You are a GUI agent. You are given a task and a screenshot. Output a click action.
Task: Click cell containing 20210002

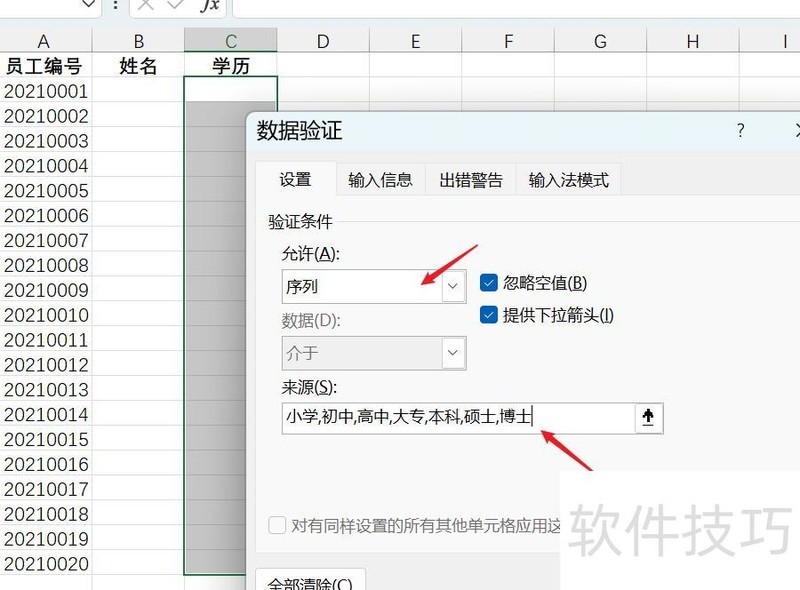click(x=45, y=116)
